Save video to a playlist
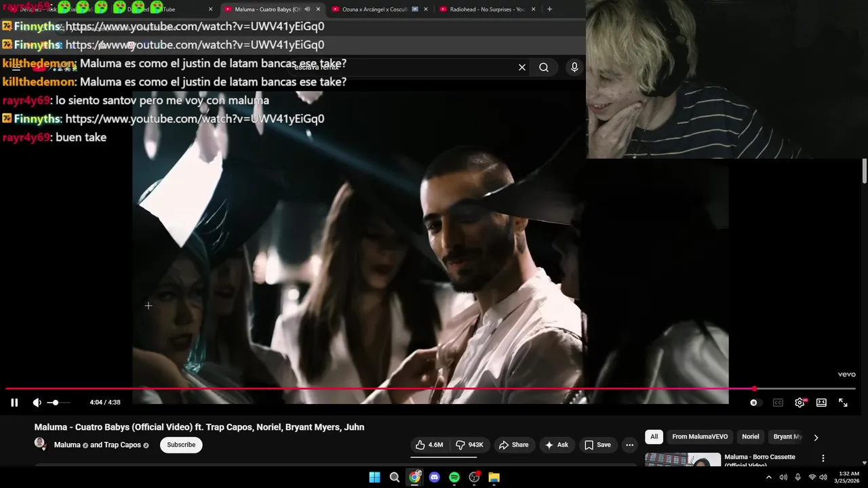868x488 pixels. coord(597,445)
